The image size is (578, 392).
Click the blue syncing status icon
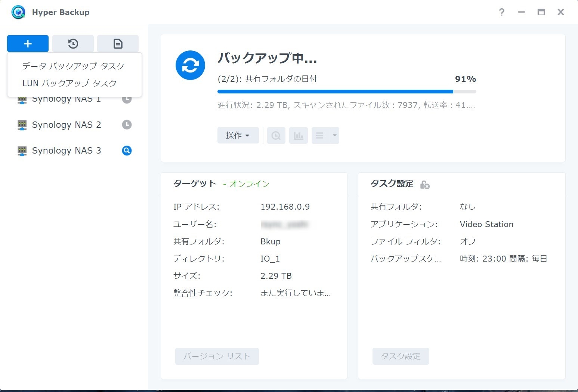(x=190, y=65)
